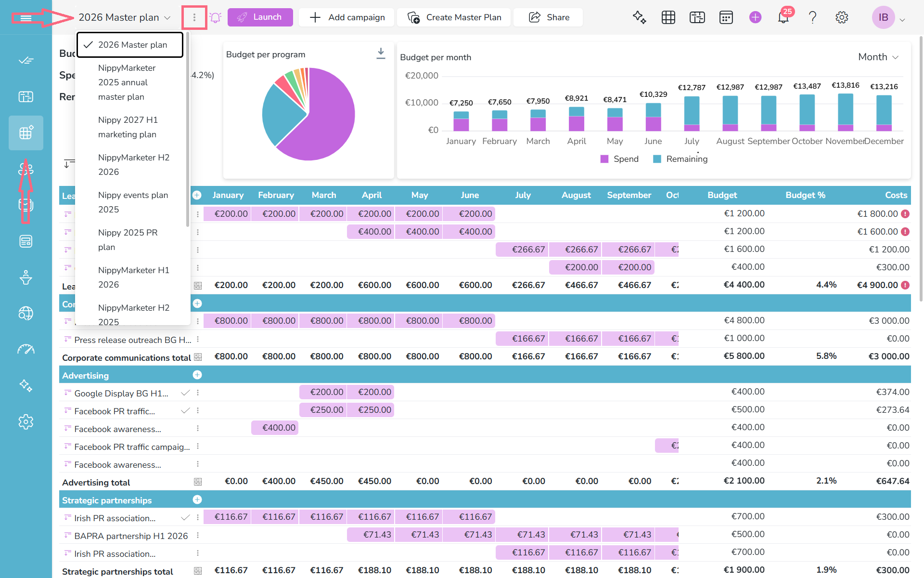Open row menu for Press release outreach
The width and height of the screenshot is (924, 578).
(198, 340)
